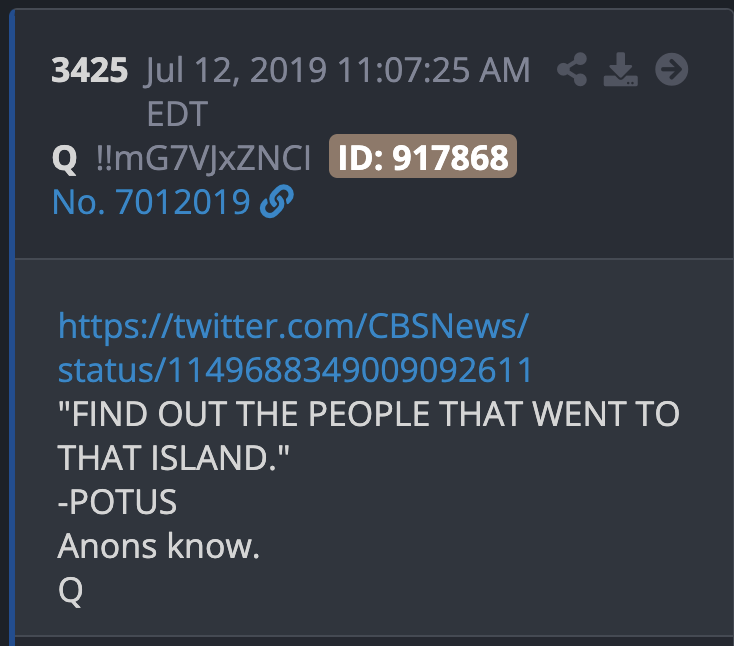Click the tripcode !!mG7VJxZNCI
This screenshot has height=646, width=734.
[203, 158]
